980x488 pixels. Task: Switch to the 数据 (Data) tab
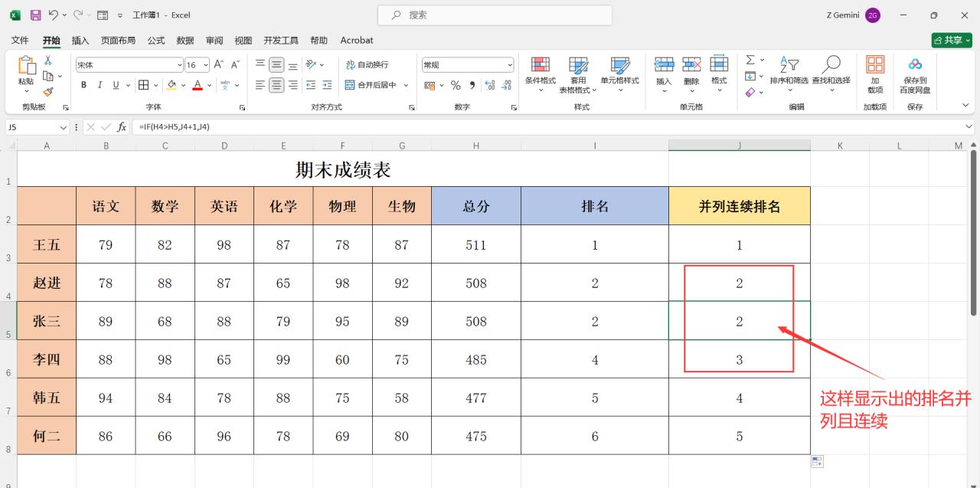pyautogui.click(x=185, y=40)
